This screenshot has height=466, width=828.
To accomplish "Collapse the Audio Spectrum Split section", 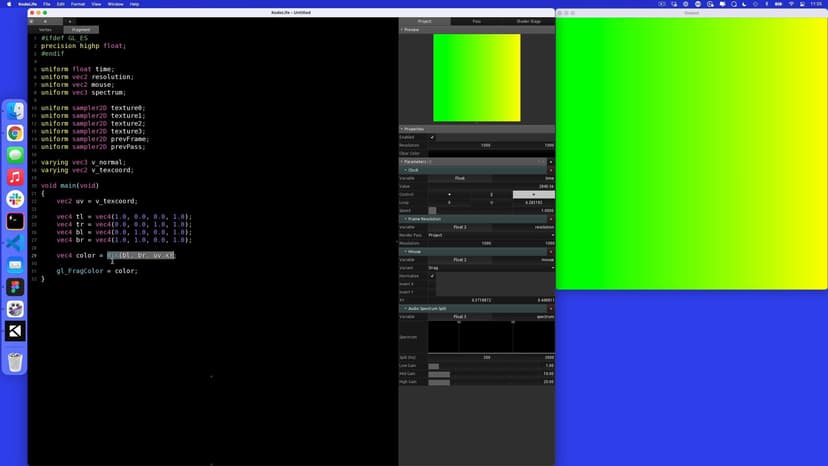I will [404, 308].
